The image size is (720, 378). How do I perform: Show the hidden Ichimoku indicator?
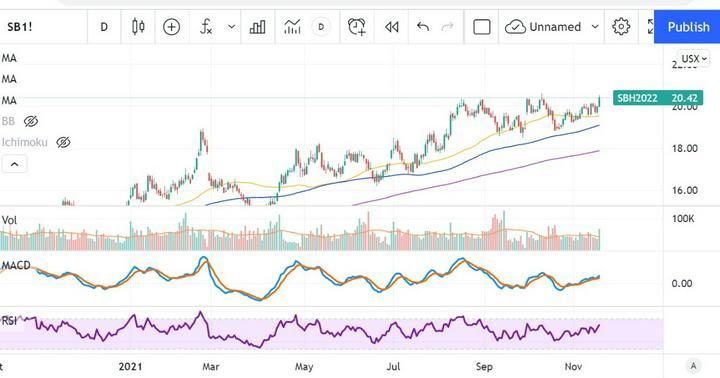click(63, 142)
